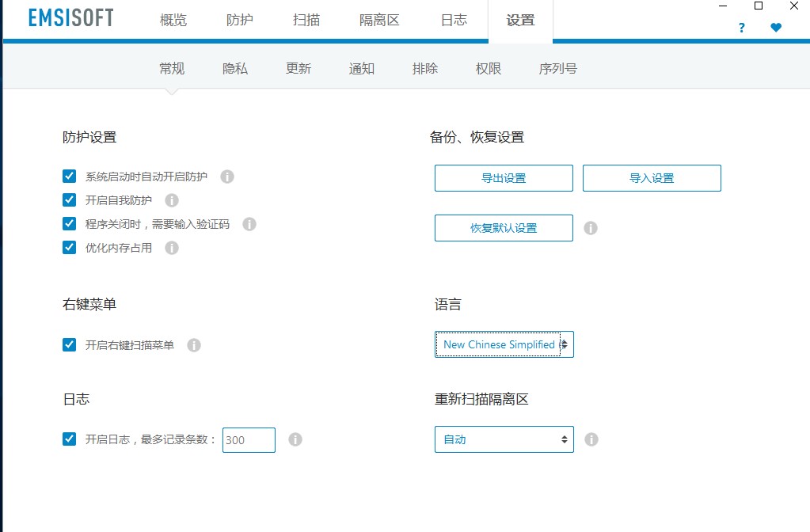Show info for 开启自我防护

coord(172,200)
